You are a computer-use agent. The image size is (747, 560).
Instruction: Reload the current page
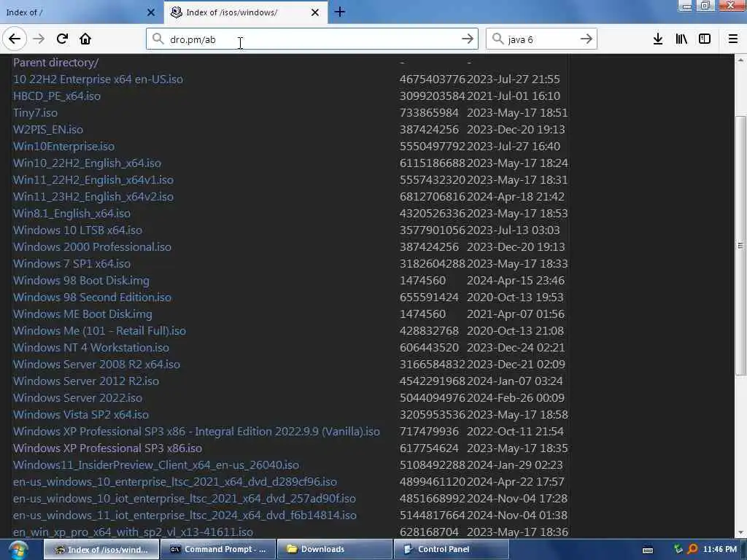click(x=62, y=39)
